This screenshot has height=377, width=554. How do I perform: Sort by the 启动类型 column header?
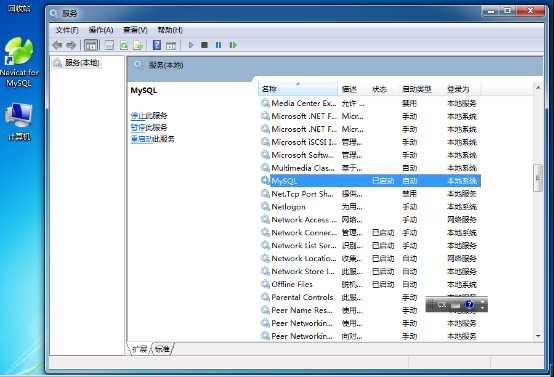[422, 89]
